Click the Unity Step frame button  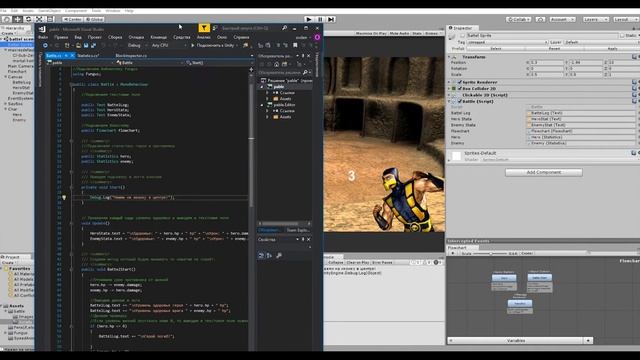[x=331, y=19]
